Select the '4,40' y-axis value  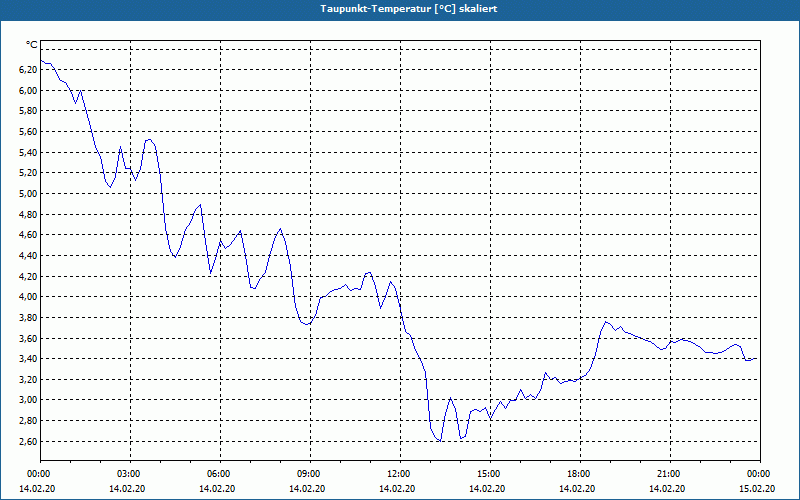[x=29, y=255]
